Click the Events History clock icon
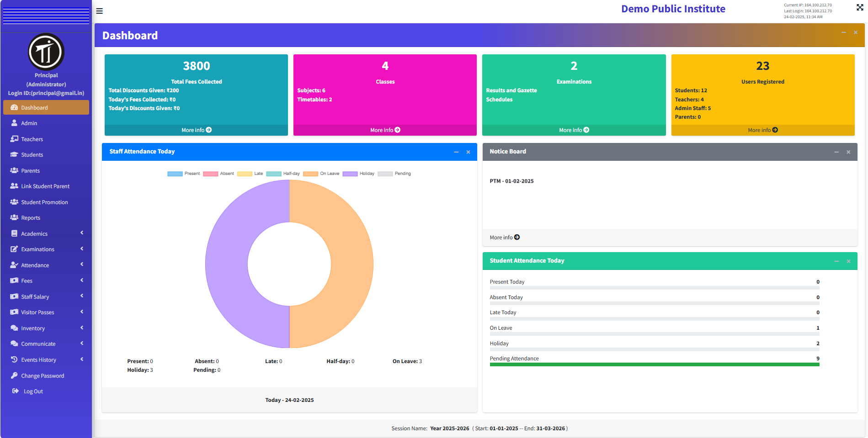The width and height of the screenshot is (868, 438). click(14, 359)
